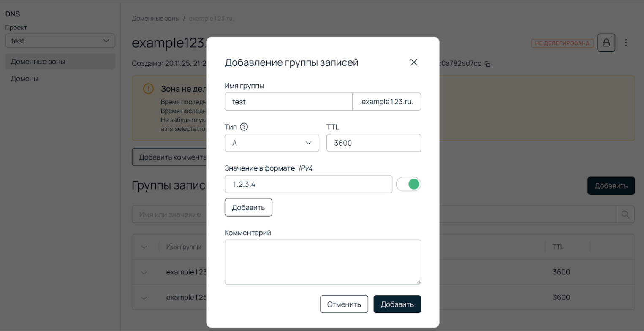Close the record group dialog
Viewport: 644px width, 331px height.
tap(413, 62)
